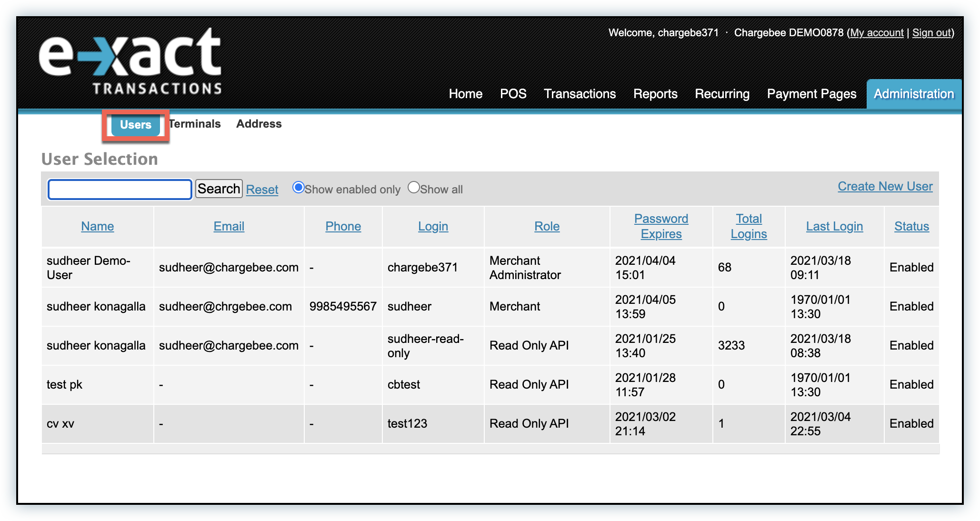Open the Reports menu item

655,94
